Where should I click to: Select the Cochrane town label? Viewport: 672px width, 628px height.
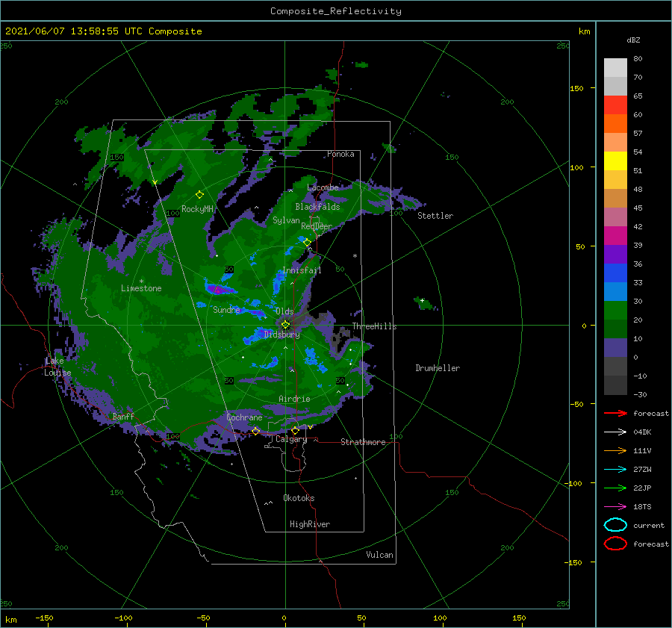[x=244, y=417]
